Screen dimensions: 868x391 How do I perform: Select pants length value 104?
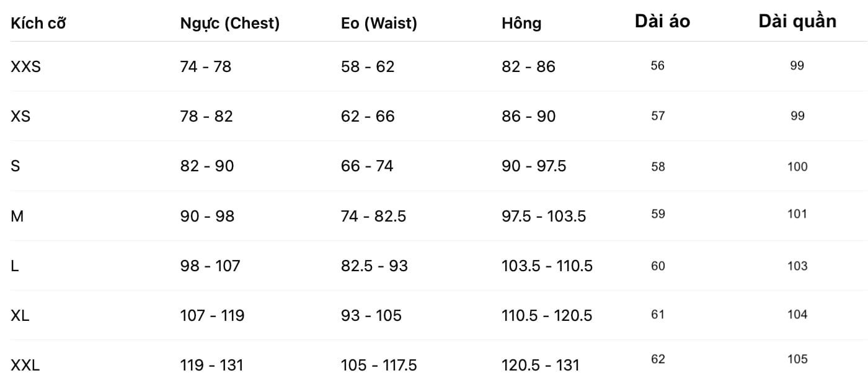(797, 314)
